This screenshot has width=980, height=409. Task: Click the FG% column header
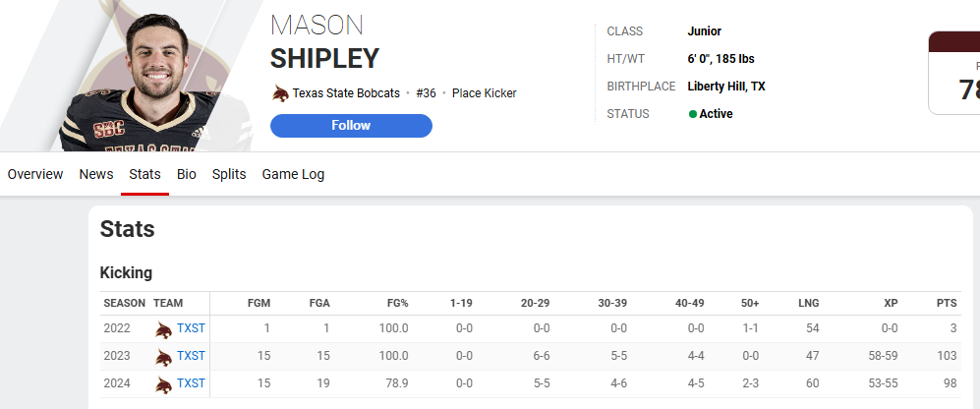396,304
